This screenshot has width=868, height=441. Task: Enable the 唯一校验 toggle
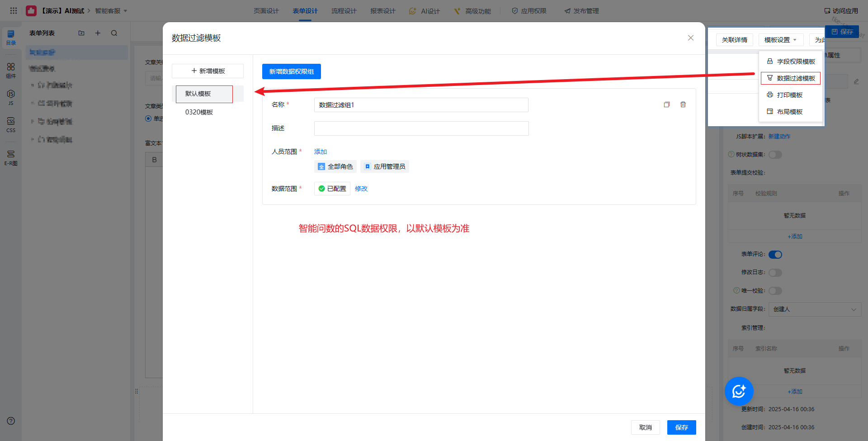775,291
